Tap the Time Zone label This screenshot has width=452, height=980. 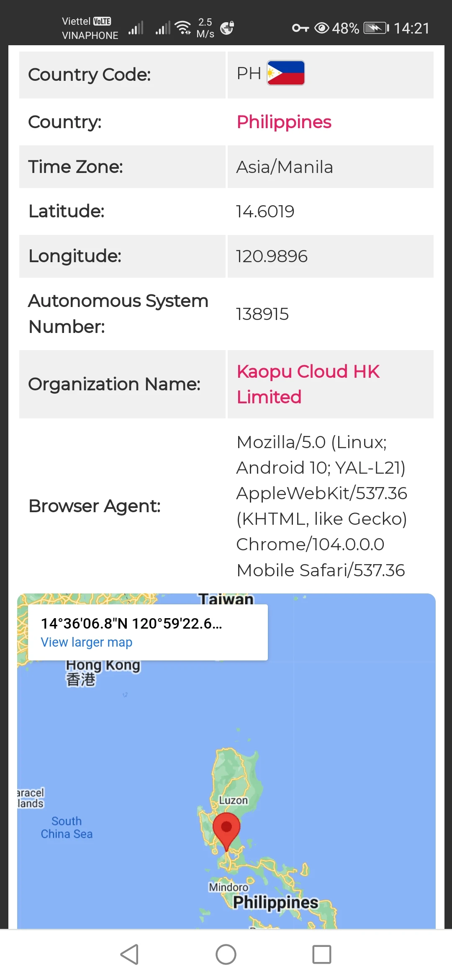tap(76, 167)
